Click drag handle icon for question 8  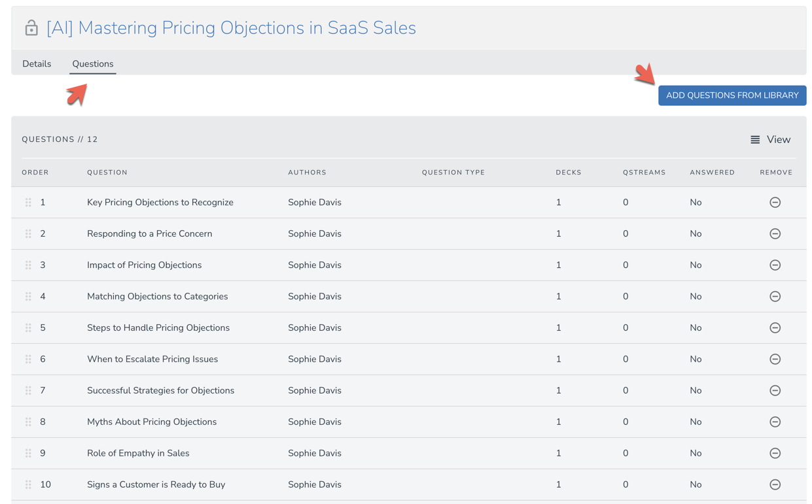pyautogui.click(x=28, y=422)
